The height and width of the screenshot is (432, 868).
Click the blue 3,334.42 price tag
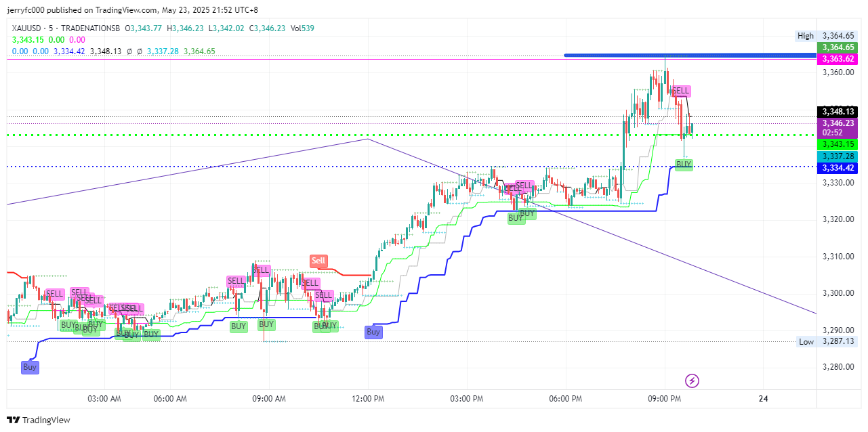click(x=838, y=167)
